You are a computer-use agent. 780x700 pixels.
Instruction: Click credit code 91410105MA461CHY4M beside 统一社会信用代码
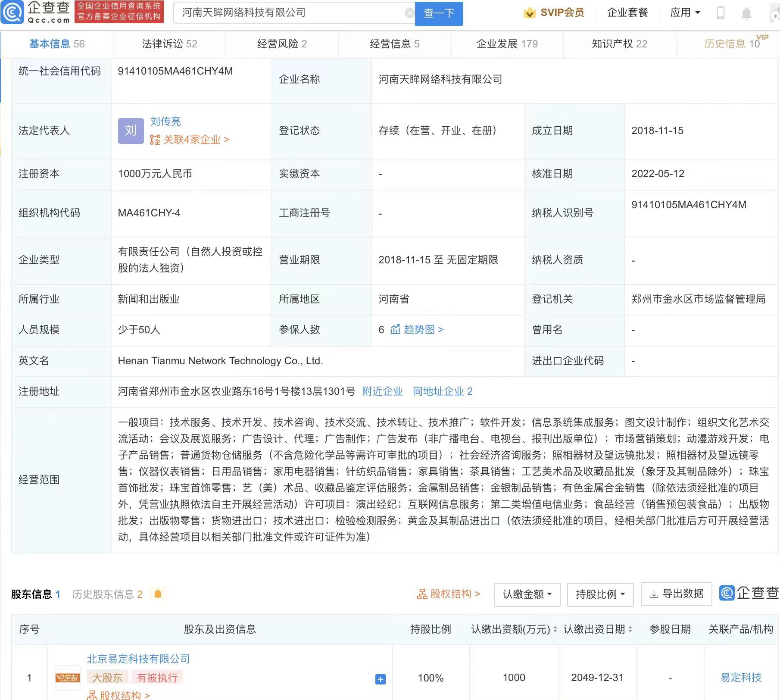(175, 71)
